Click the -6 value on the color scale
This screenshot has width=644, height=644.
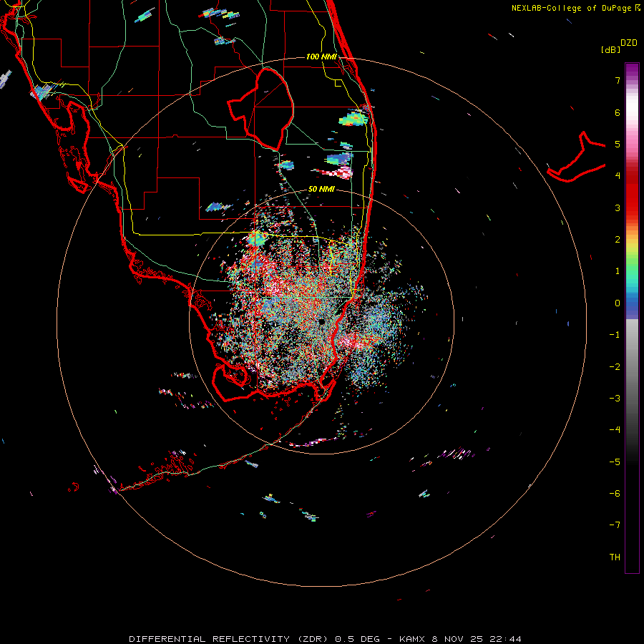[615, 494]
